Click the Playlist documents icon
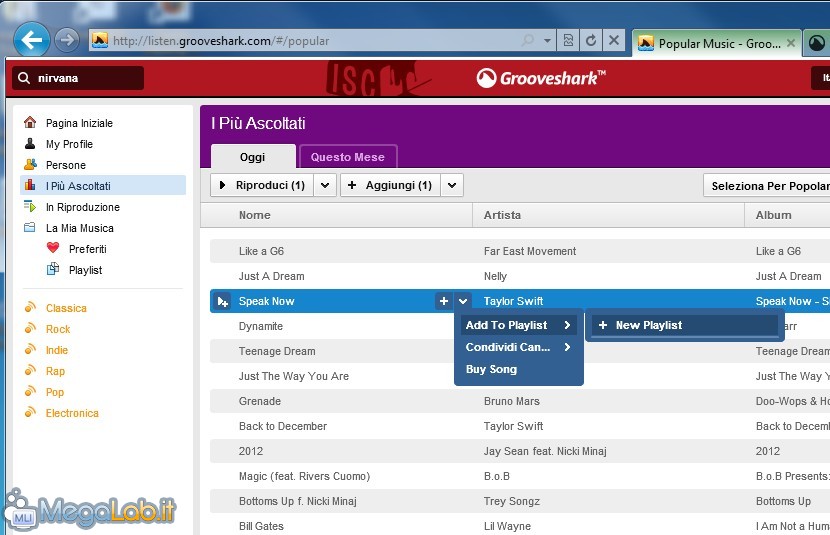The image size is (830, 535). click(53, 269)
